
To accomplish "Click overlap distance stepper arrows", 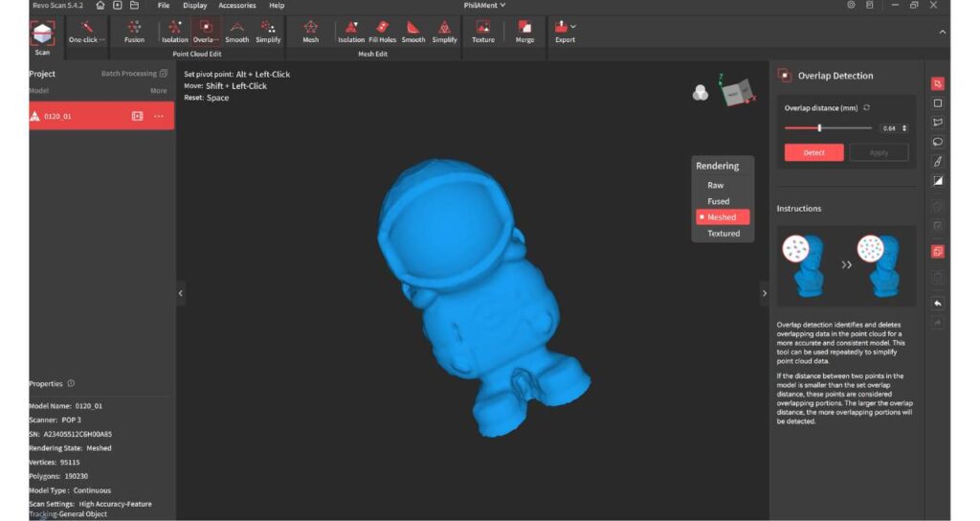I will [x=904, y=128].
